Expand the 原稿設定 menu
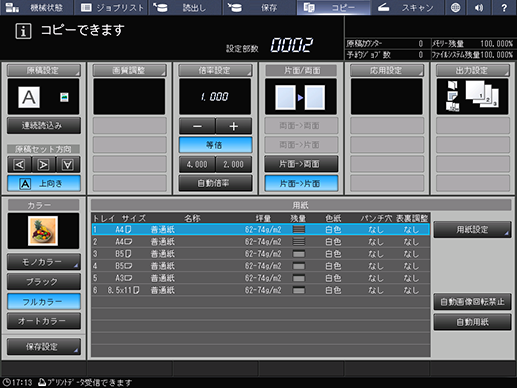The height and width of the screenshot is (388, 517). point(44,70)
